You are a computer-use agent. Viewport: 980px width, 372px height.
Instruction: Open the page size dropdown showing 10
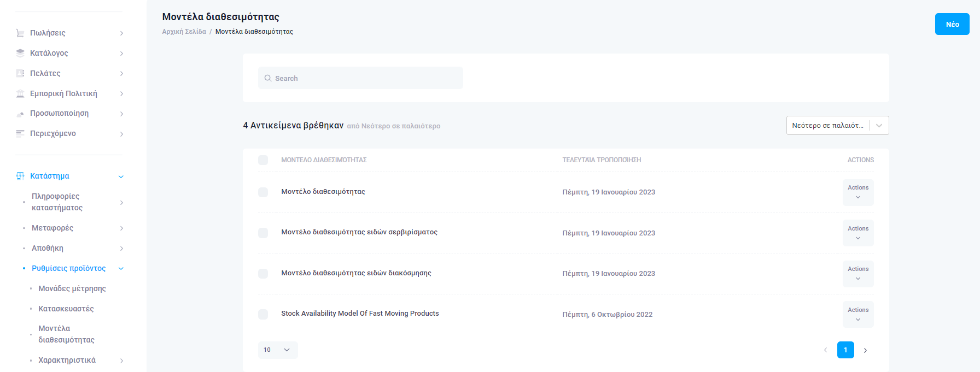click(278, 350)
